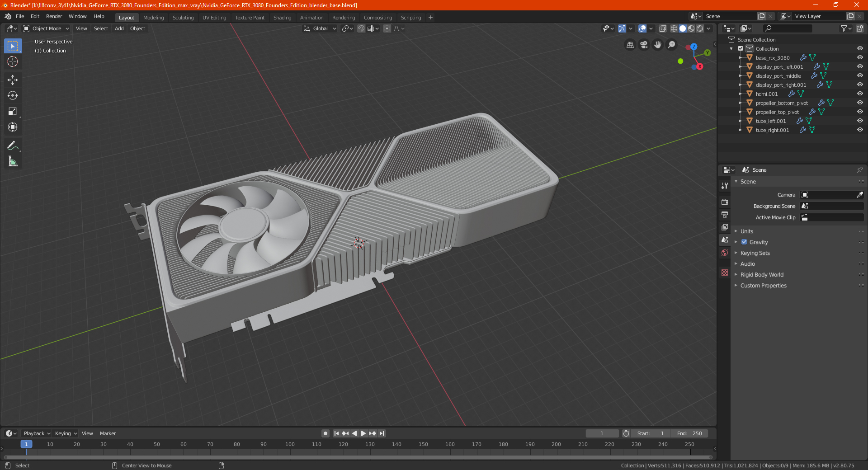The width and height of the screenshot is (868, 470).
Task: Open the Playback dropdown in timeline
Action: pos(37,433)
